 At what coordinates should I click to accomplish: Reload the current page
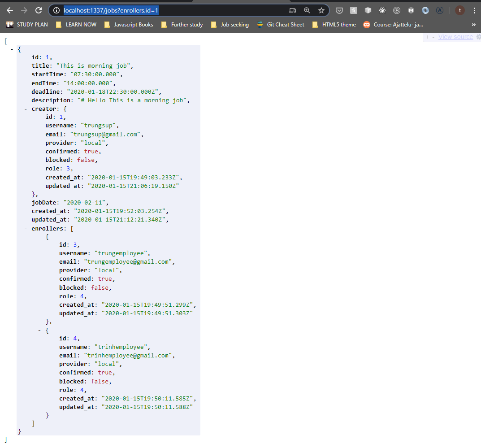coord(39,10)
